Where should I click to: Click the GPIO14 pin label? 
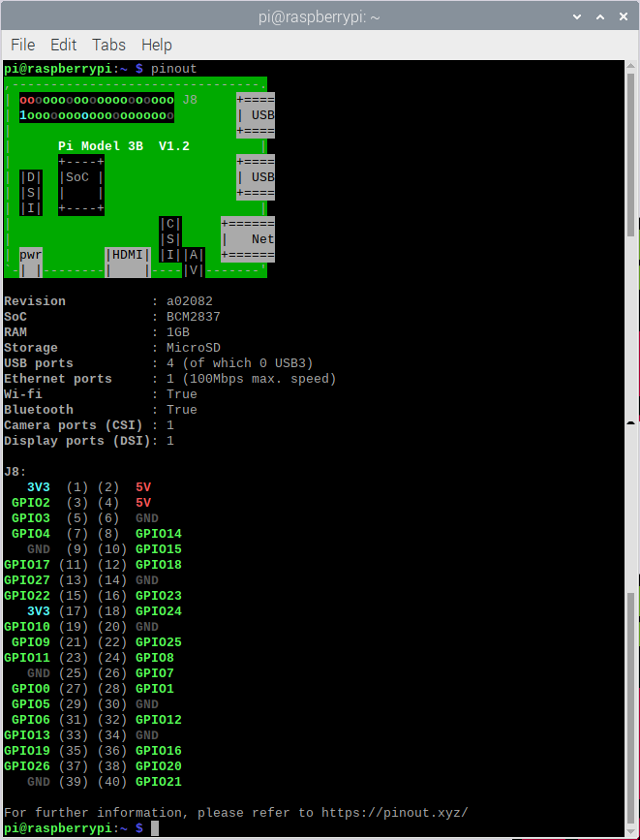[159, 534]
